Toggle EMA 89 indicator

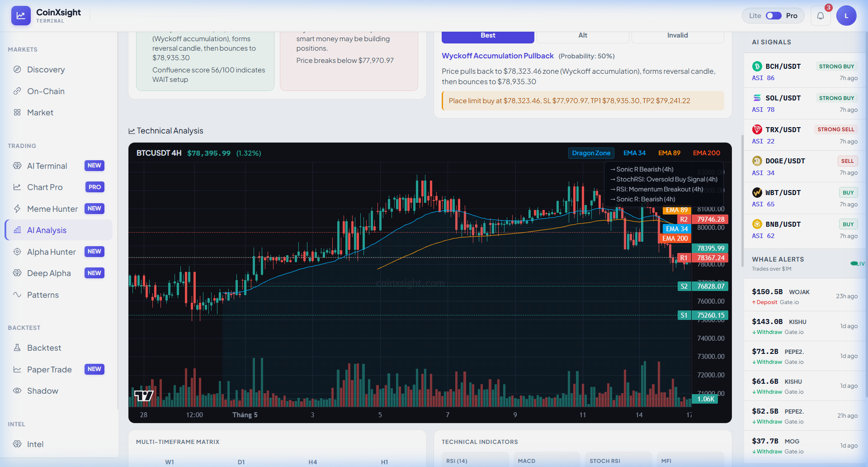669,153
